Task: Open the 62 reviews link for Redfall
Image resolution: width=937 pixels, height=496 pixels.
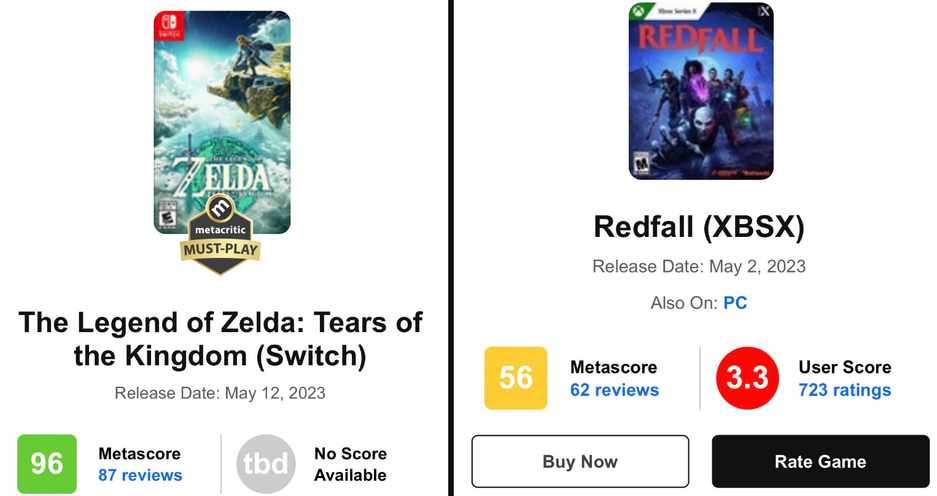Action: (x=614, y=390)
